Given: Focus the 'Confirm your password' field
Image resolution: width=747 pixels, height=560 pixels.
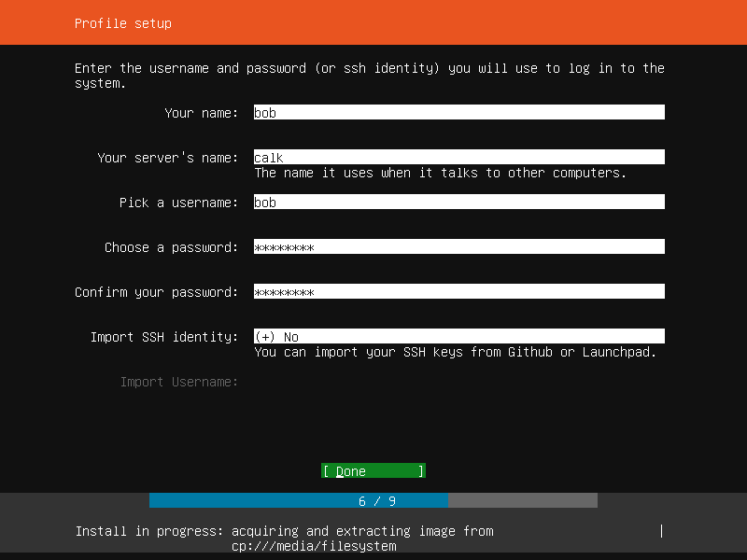Looking at the screenshot, I should [458, 291].
